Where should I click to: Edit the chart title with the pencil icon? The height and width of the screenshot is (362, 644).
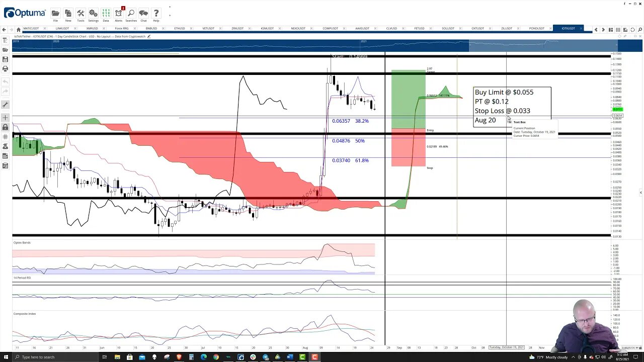[149, 36]
